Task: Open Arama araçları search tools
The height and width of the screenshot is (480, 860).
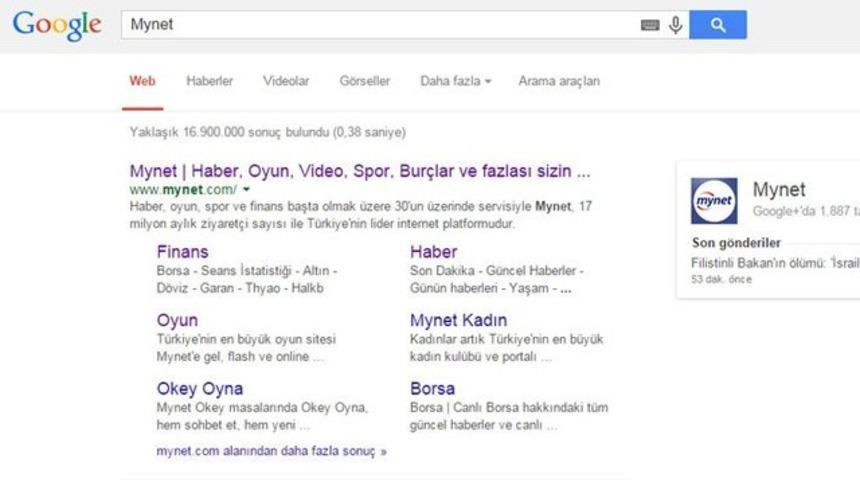Action: pyautogui.click(x=559, y=81)
